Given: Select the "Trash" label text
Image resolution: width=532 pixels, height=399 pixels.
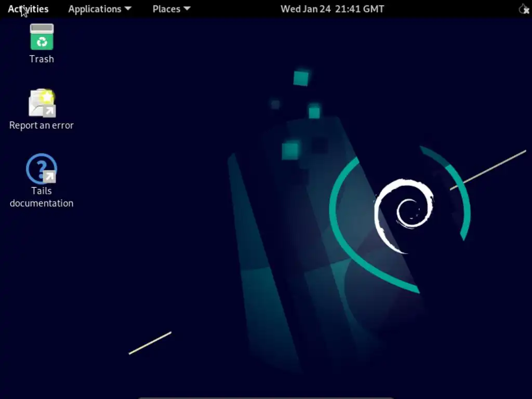Looking at the screenshot, I should click(42, 59).
